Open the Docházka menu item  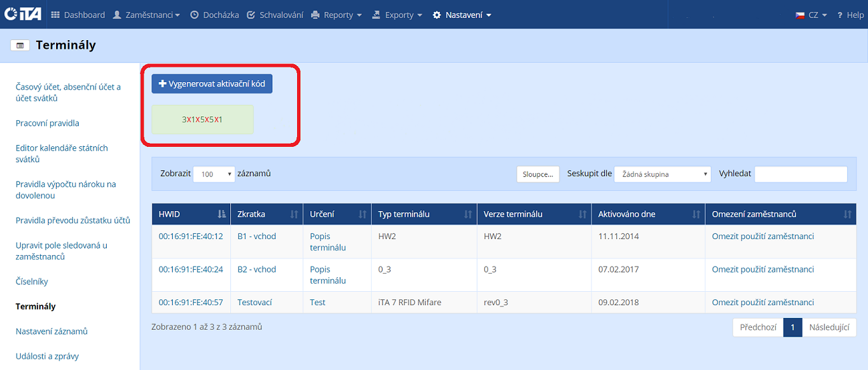pyautogui.click(x=214, y=15)
